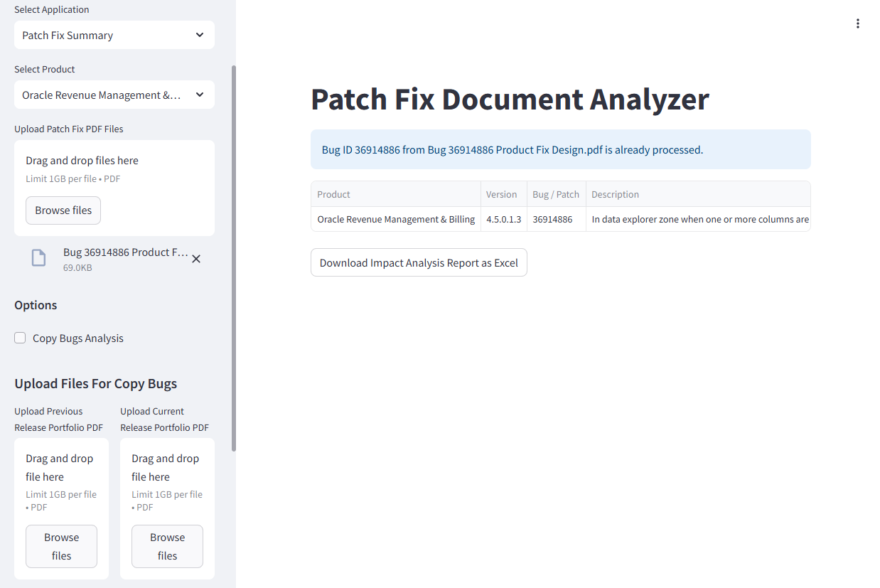This screenshot has height=588, width=880.
Task: Browse files for Current Release Portfolio PDF
Action: click(x=167, y=546)
